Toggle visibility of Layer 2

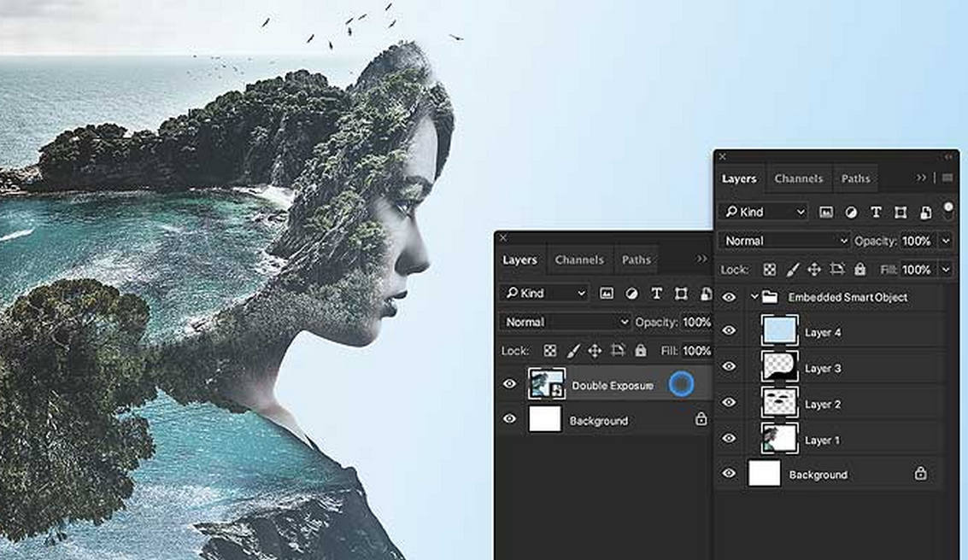[x=727, y=400]
